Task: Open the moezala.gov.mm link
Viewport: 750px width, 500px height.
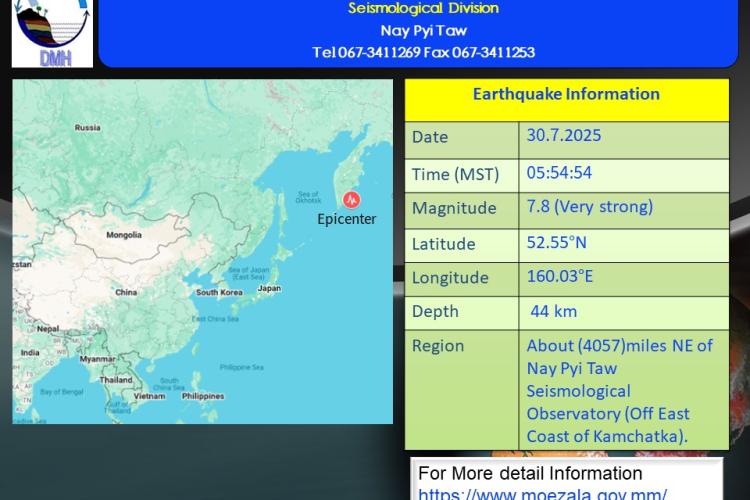Action: [x=541, y=493]
